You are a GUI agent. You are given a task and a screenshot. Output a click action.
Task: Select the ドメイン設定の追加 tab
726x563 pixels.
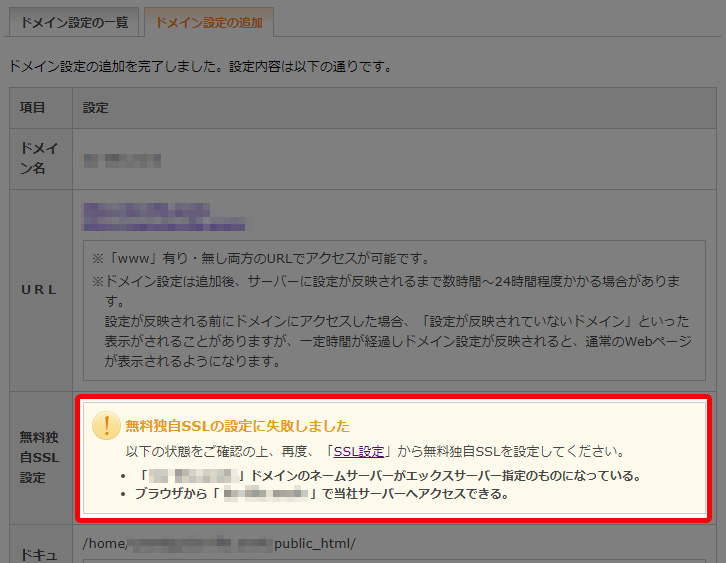(x=209, y=22)
